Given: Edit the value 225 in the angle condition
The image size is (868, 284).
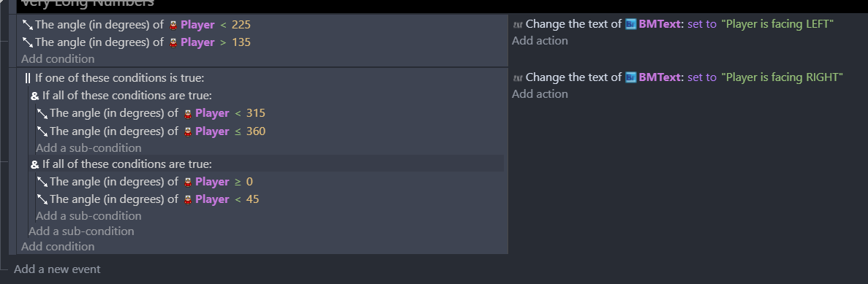Looking at the screenshot, I should [241, 25].
